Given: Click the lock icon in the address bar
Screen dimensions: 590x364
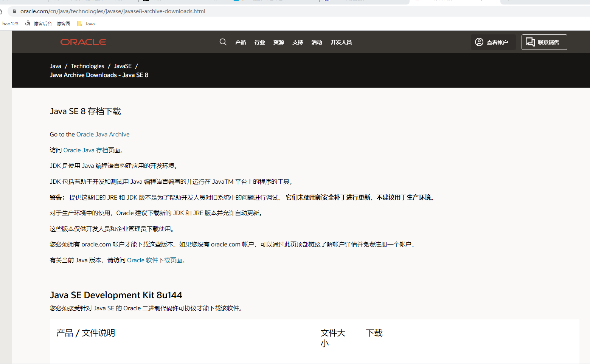Looking at the screenshot, I should [x=14, y=11].
